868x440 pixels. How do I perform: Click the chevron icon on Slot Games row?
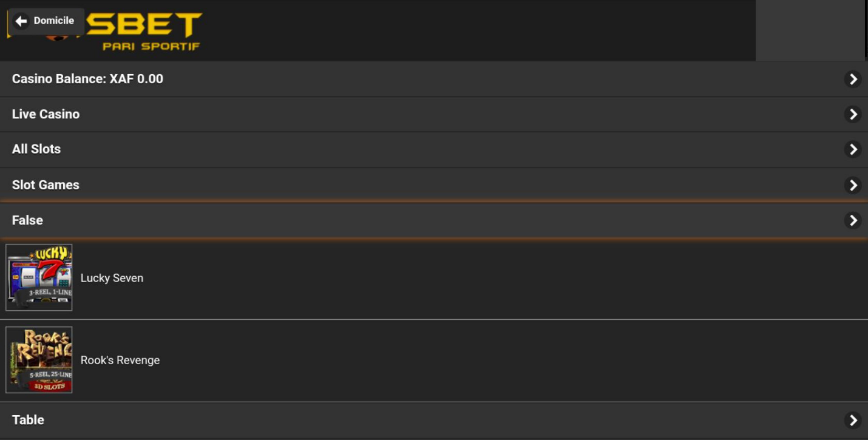[x=852, y=185]
